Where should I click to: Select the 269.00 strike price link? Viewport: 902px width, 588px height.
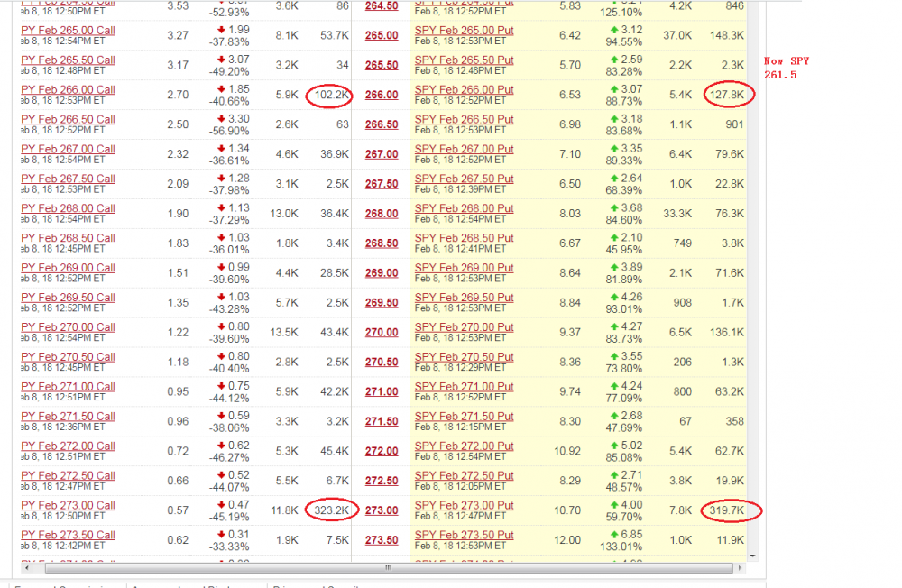click(382, 273)
